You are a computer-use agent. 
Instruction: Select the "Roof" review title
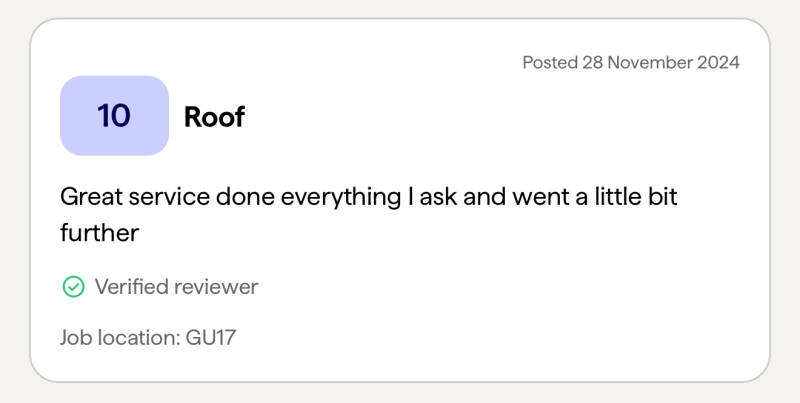pyautogui.click(x=214, y=117)
